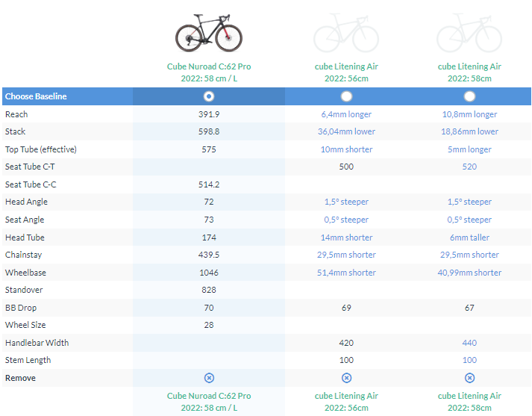
Task: Click the '18,86mm lower' stack difference
Action: point(469,131)
